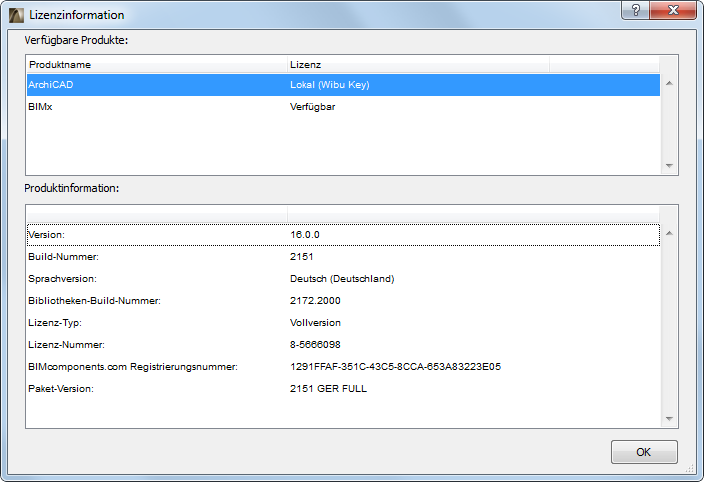Viewport: 704px width, 482px height.
Task: Select BIMcomponents.com Registrierungsnummer: row
Action: (x=343, y=367)
